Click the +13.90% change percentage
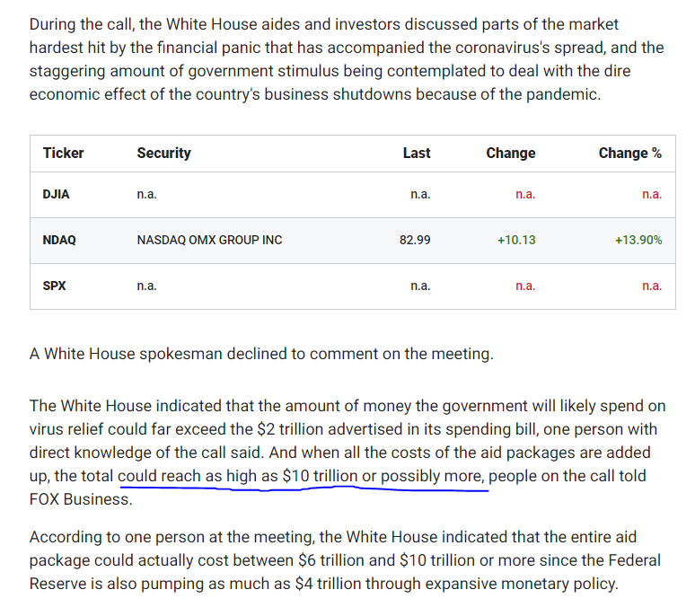Image resolution: width=695 pixels, height=616 pixels. [638, 240]
